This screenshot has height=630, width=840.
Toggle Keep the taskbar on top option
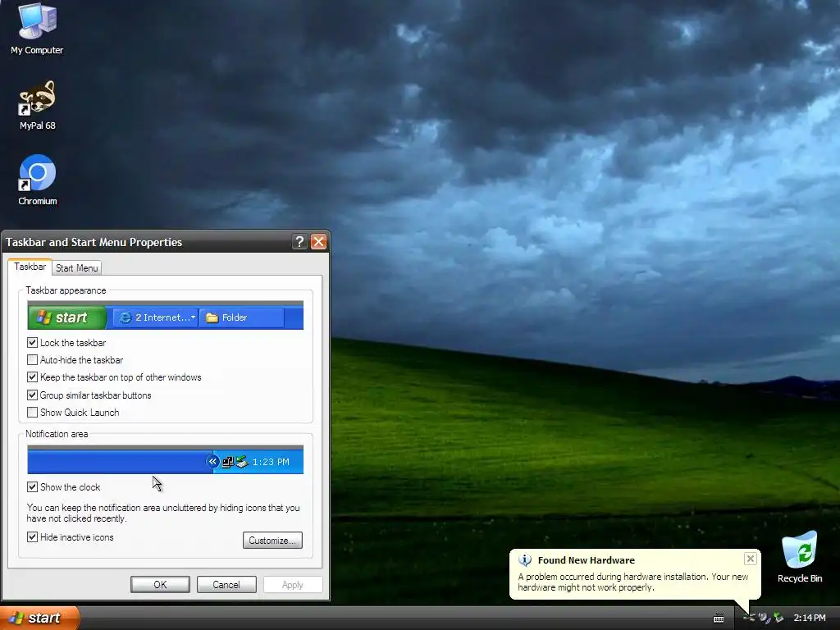click(114, 377)
